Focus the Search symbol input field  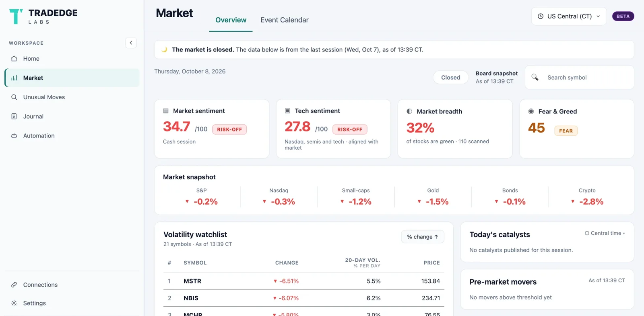[x=580, y=78]
